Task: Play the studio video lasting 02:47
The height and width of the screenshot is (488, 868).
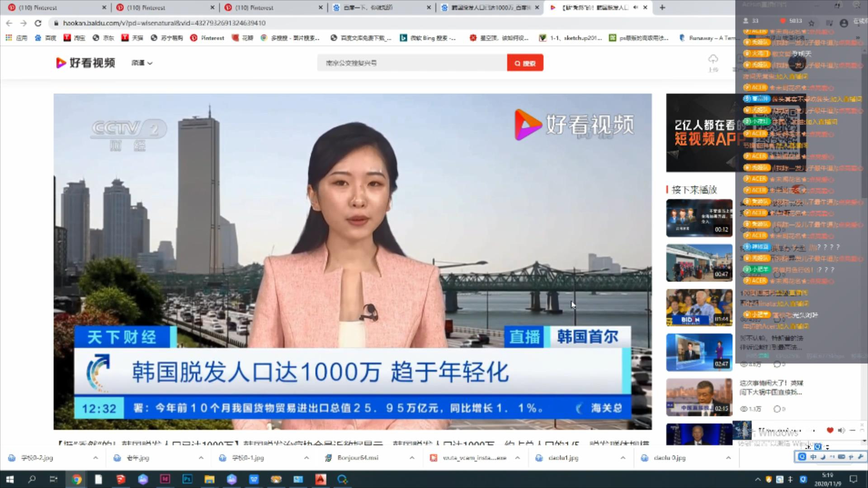Action: (699, 352)
